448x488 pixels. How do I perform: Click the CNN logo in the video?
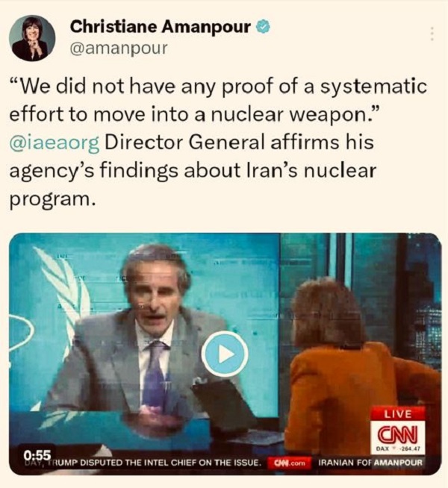tap(397, 434)
